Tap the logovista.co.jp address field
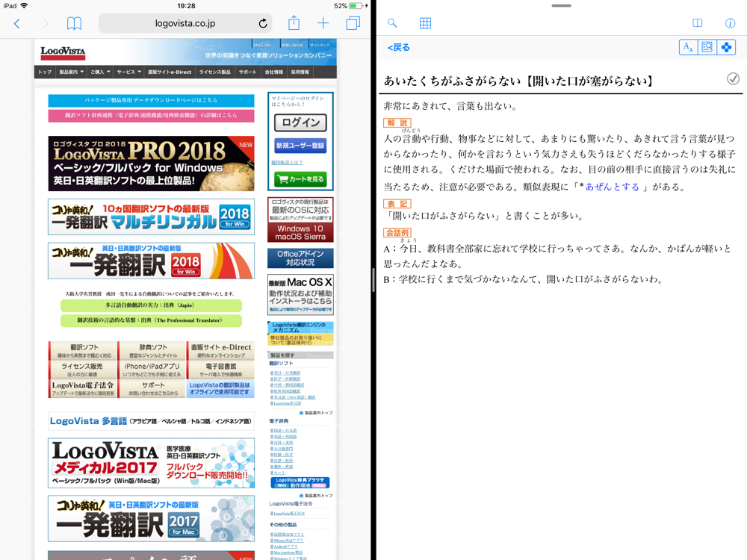The width and height of the screenshot is (747, 560). click(x=185, y=23)
